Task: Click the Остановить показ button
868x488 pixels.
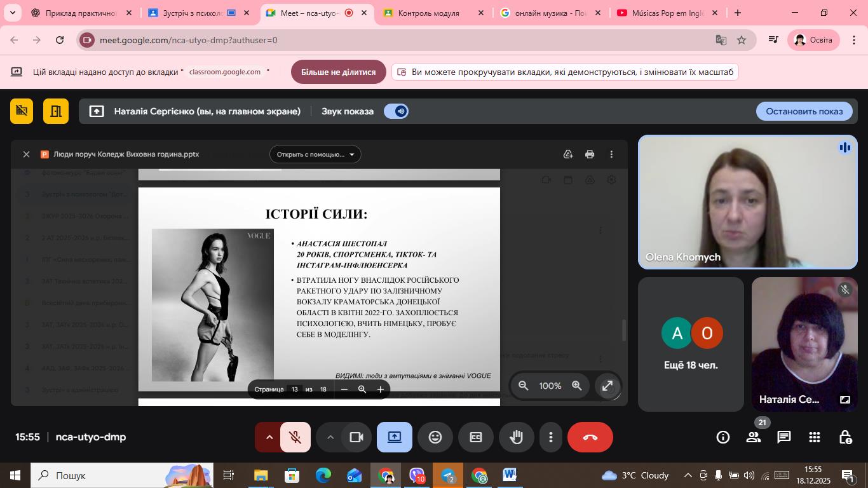Action: [804, 111]
